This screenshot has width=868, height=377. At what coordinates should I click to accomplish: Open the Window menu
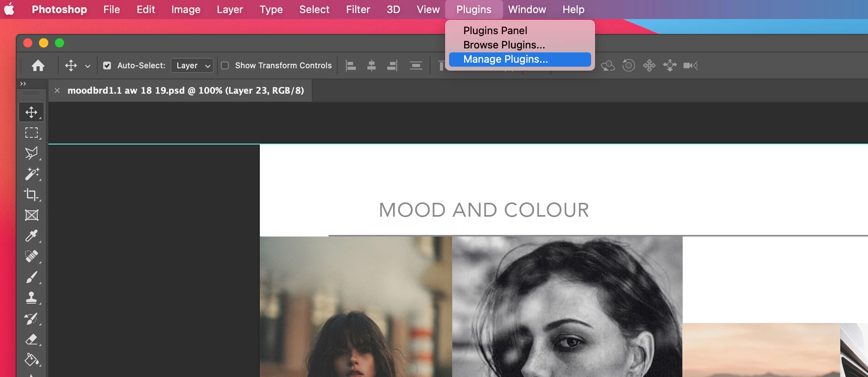527,10
